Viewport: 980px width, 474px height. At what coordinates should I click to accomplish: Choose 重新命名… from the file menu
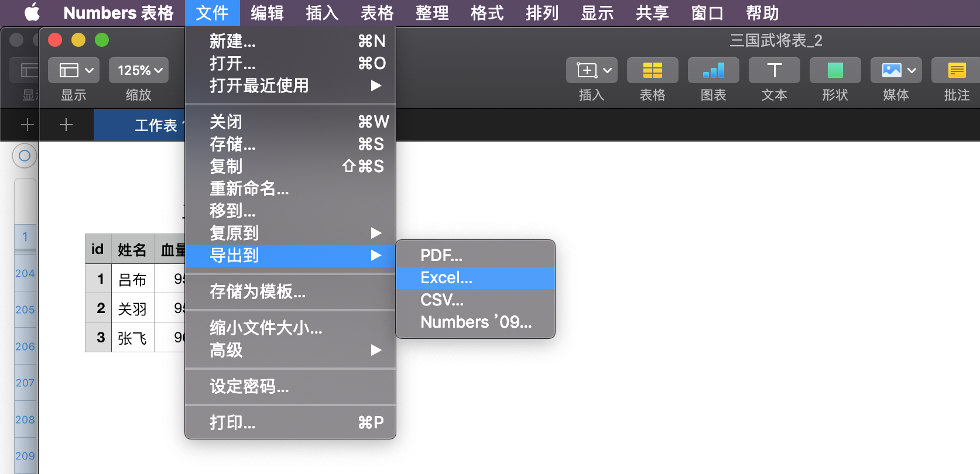(290, 188)
